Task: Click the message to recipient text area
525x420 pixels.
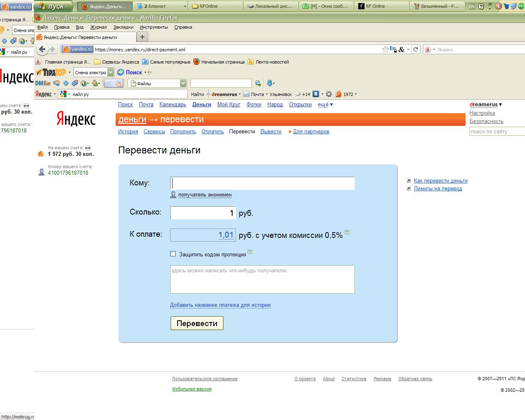Action: [262, 279]
